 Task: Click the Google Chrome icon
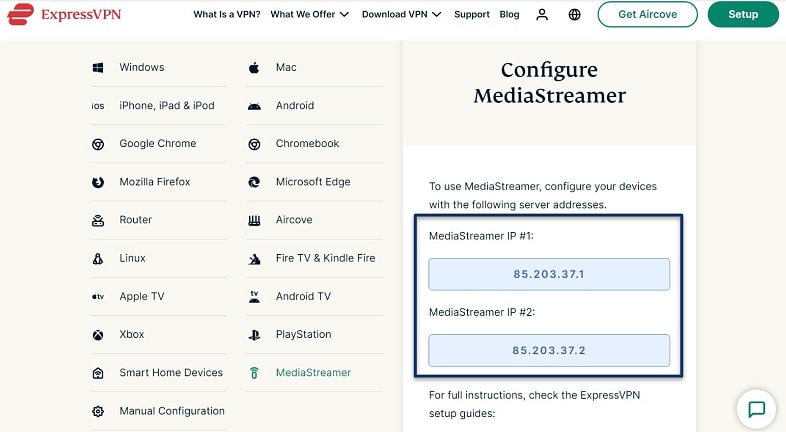(98, 144)
